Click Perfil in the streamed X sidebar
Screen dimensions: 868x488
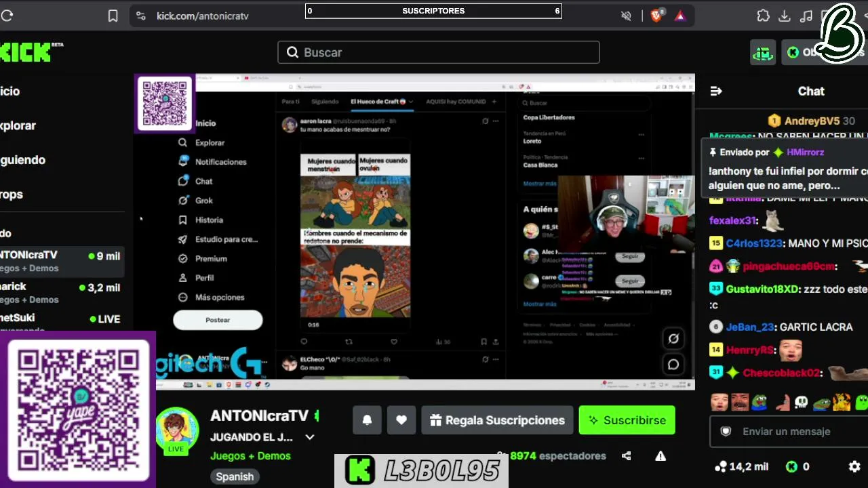(204, 278)
